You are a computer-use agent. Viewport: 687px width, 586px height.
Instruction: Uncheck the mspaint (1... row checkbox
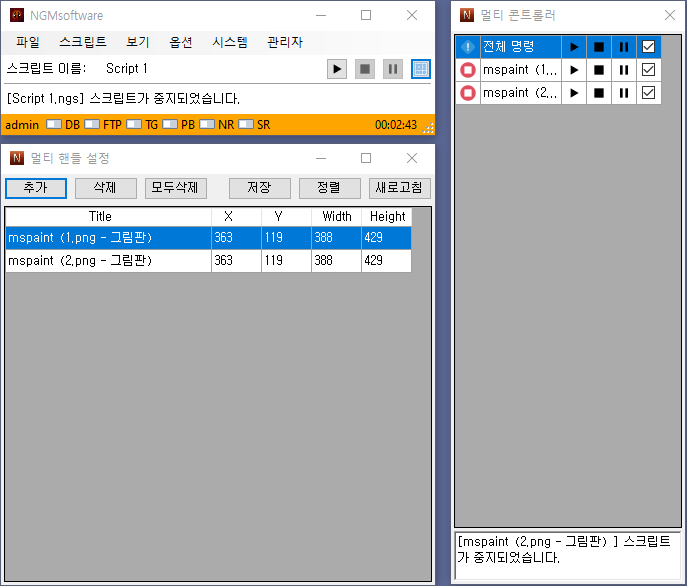point(648,70)
